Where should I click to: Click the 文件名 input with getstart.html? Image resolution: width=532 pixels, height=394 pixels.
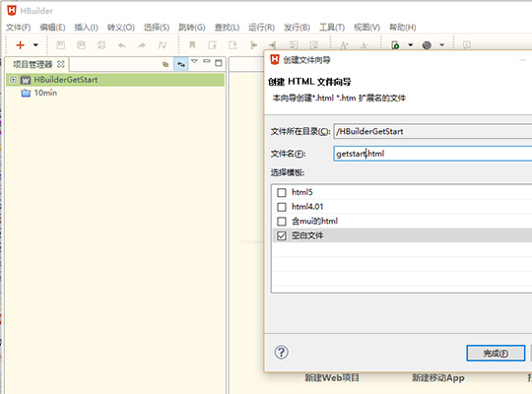point(432,154)
